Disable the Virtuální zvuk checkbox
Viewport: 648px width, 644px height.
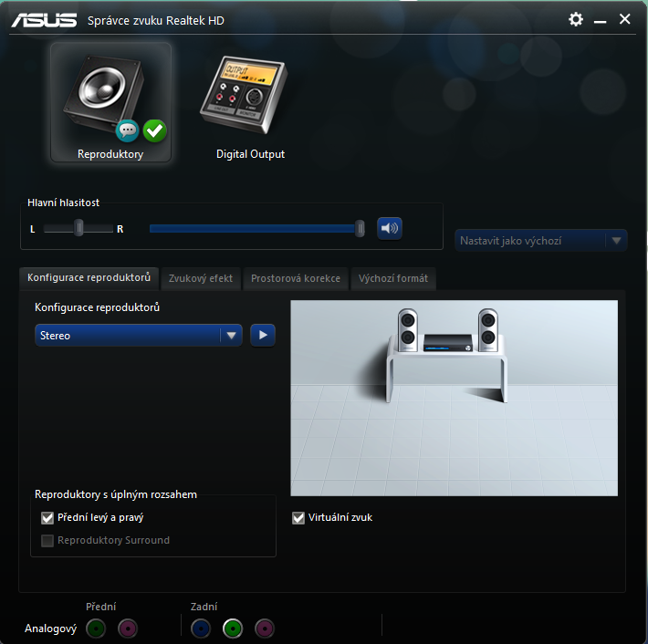298,517
